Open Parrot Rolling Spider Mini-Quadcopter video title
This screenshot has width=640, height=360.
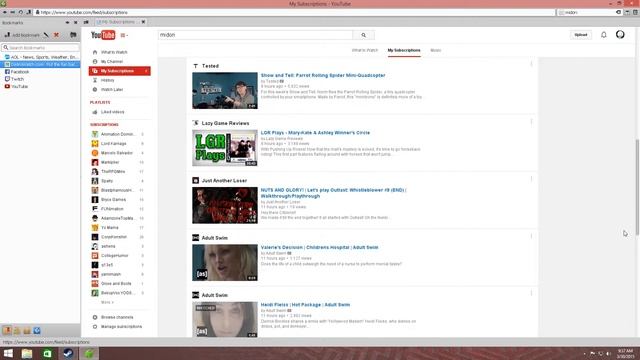[x=323, y=75]
